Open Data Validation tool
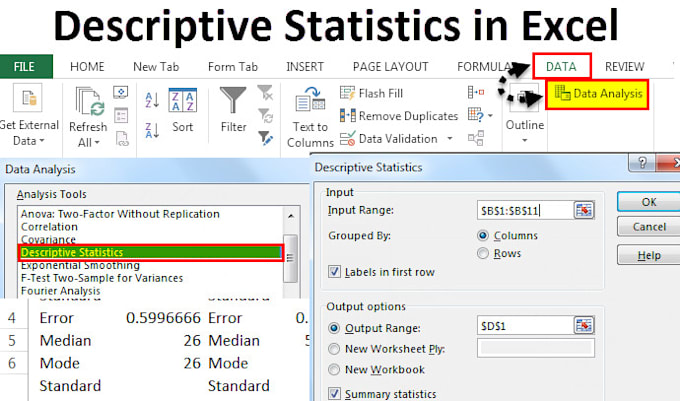680x401 pixels. coord(389,139)
